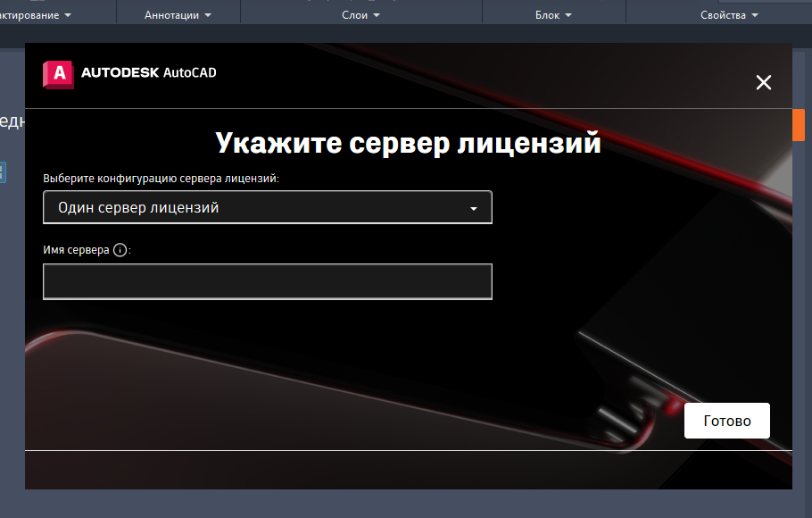Click the heading Укажите сервер лицензий

tap(408, 143)
